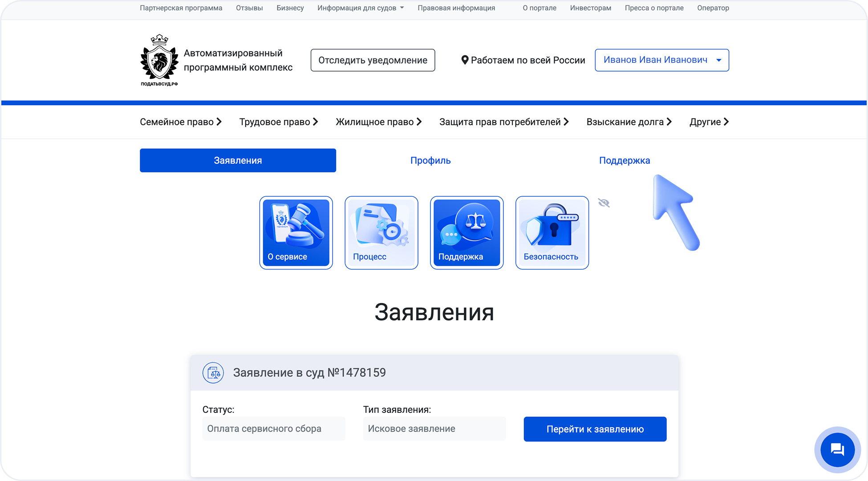Viewport: 868px width, 481px height.
Task: Expand Защита прав потребителей category
Action: pos(504,122)
